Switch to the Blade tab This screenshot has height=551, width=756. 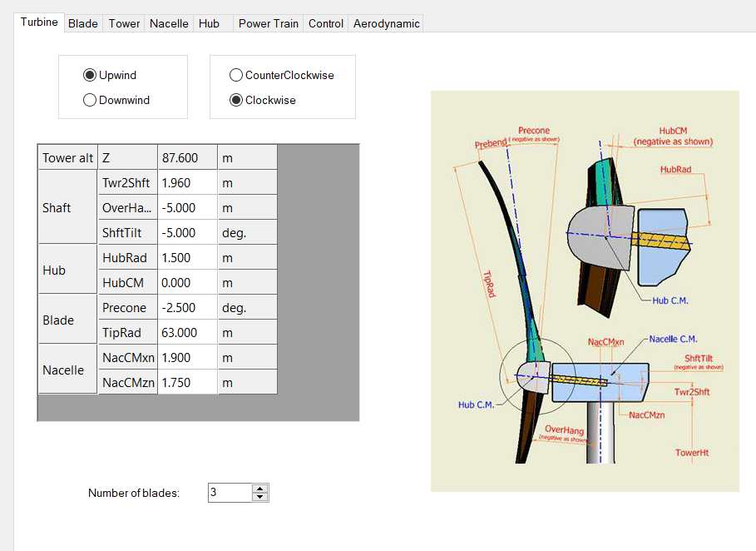[83, 23]
